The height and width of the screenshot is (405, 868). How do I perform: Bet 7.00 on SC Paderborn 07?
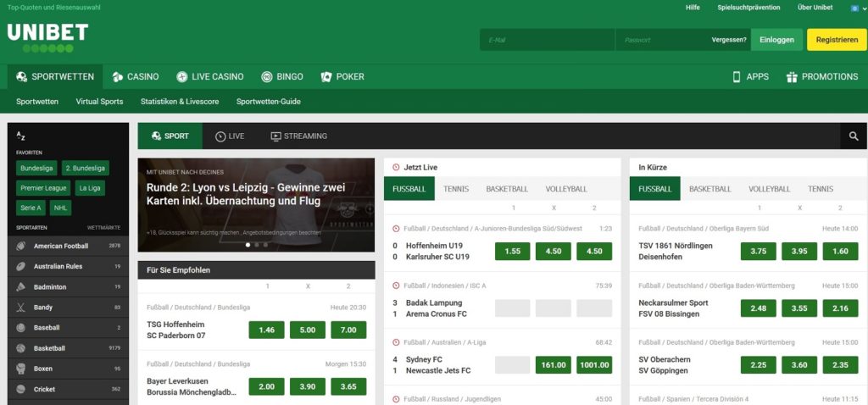348,330
